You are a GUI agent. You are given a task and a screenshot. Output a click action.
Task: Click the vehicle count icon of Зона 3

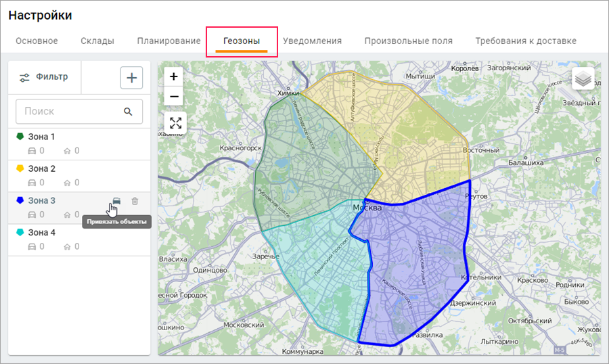coord(32,214)
